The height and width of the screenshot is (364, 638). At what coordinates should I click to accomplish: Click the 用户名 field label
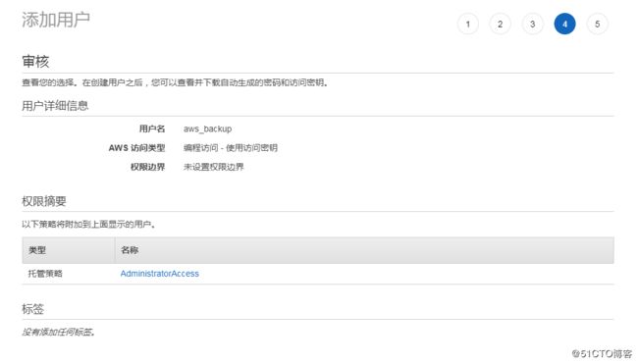point(152,129)
